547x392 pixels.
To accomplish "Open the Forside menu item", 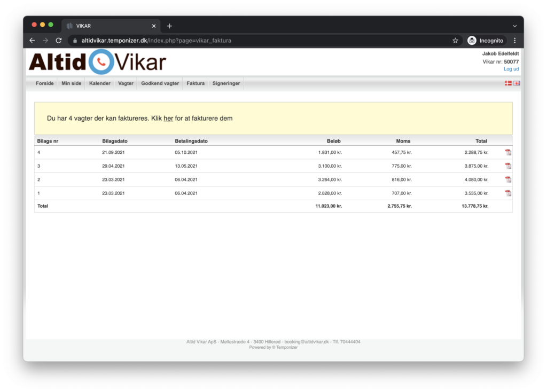I will 45,83.
